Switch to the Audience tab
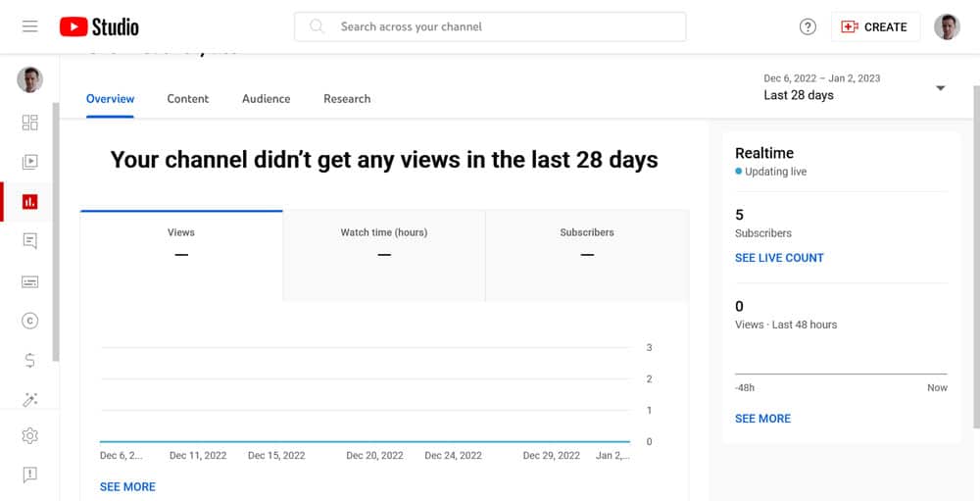This screenshot has height=501, width=980. point(266,99)
